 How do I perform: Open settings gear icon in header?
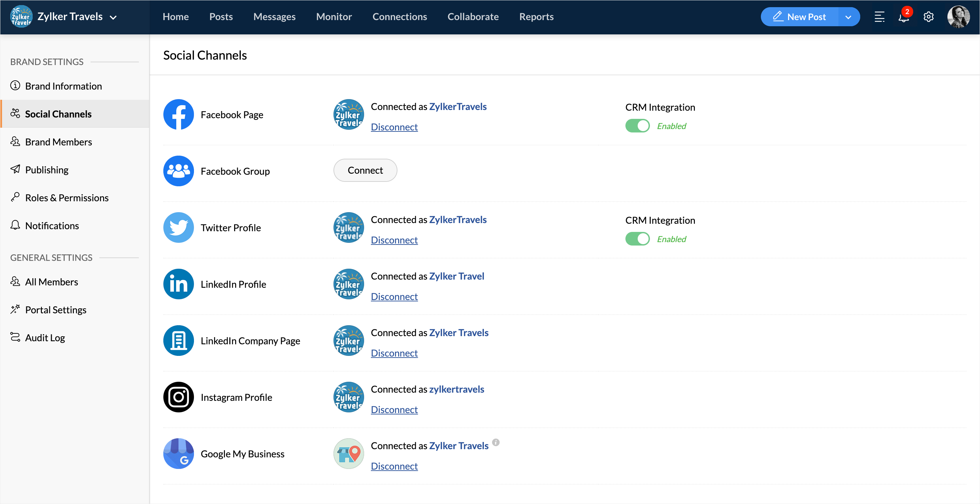tap(928, 17)
